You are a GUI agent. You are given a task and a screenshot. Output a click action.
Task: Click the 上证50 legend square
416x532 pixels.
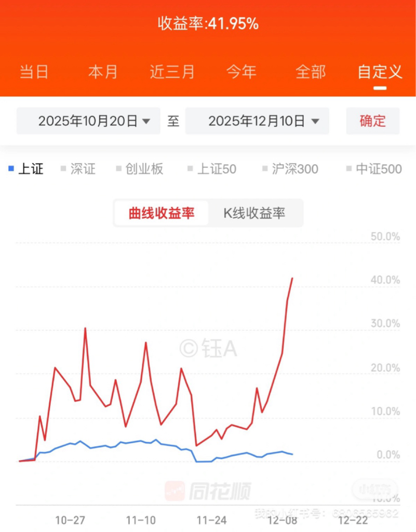click(190, 168)
